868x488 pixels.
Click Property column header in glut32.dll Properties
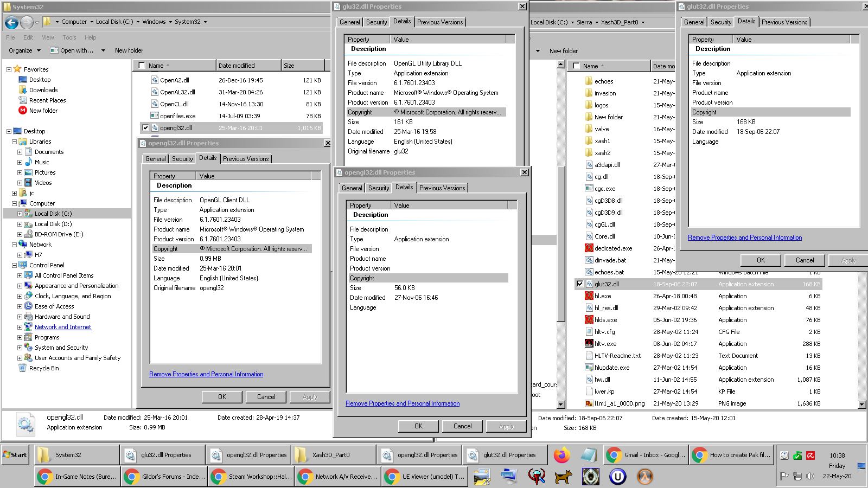[x=711, y=40]
